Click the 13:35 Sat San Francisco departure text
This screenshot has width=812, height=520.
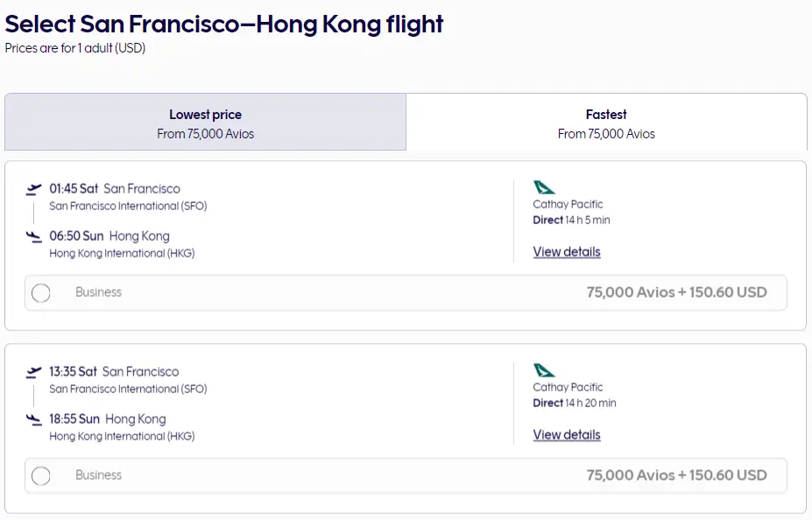114,372
